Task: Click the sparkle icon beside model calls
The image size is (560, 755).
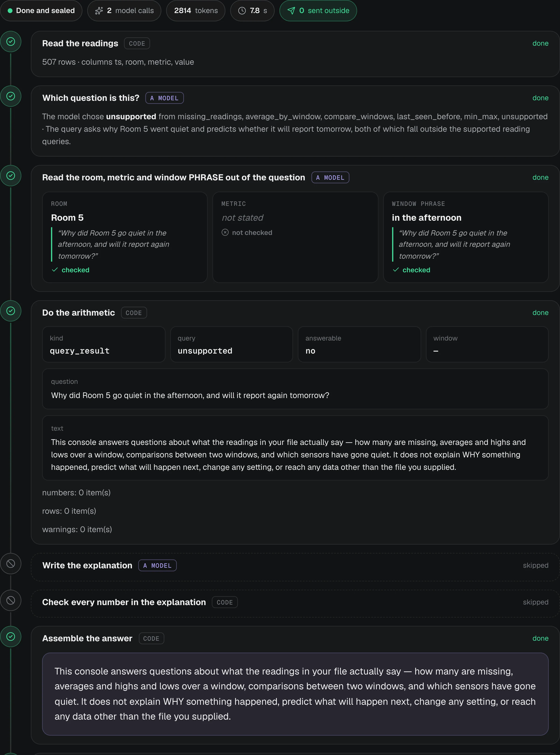Action: (x=99, y=11)
